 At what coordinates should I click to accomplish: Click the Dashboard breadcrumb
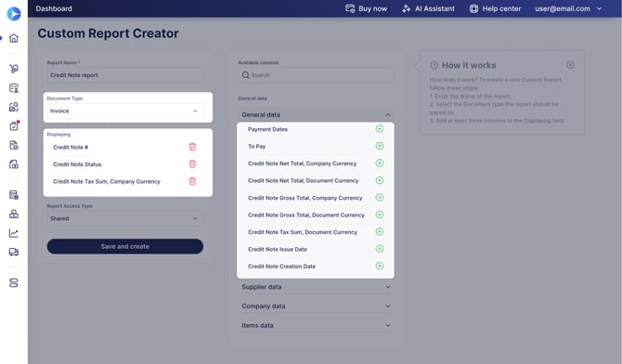pyautogui.click(x=54, y=8)
